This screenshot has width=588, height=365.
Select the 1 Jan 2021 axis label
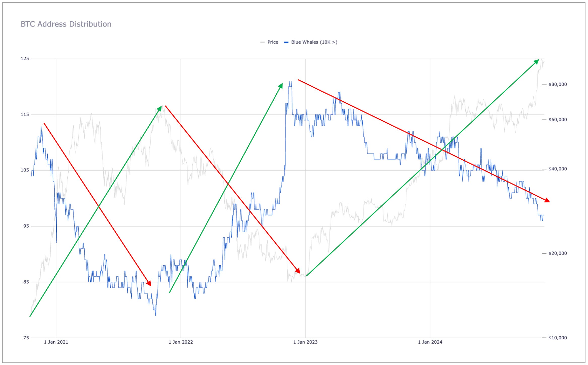coord(56,342)
